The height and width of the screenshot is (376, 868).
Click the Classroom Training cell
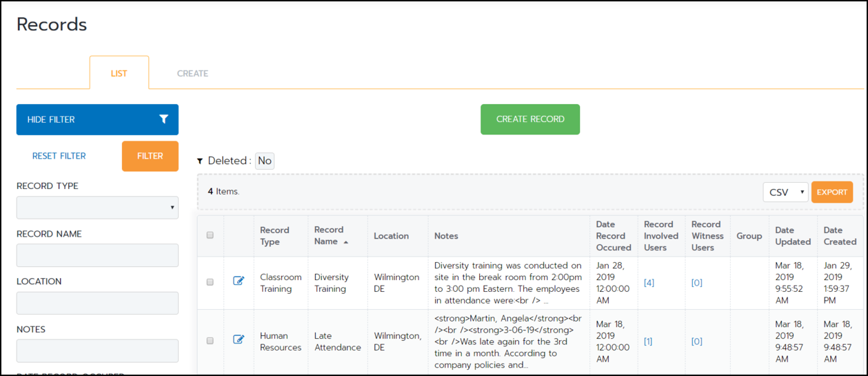click(x=281, y=283)
